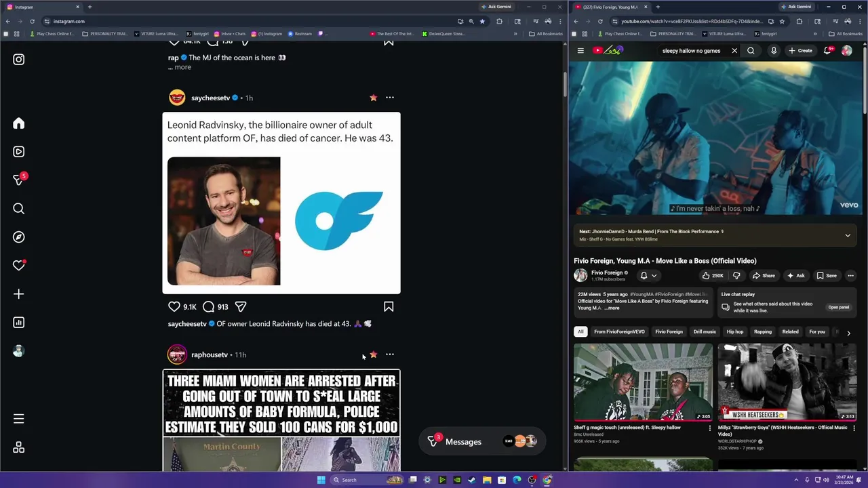Open more options on raphousetv post

[x=390, y=354]
